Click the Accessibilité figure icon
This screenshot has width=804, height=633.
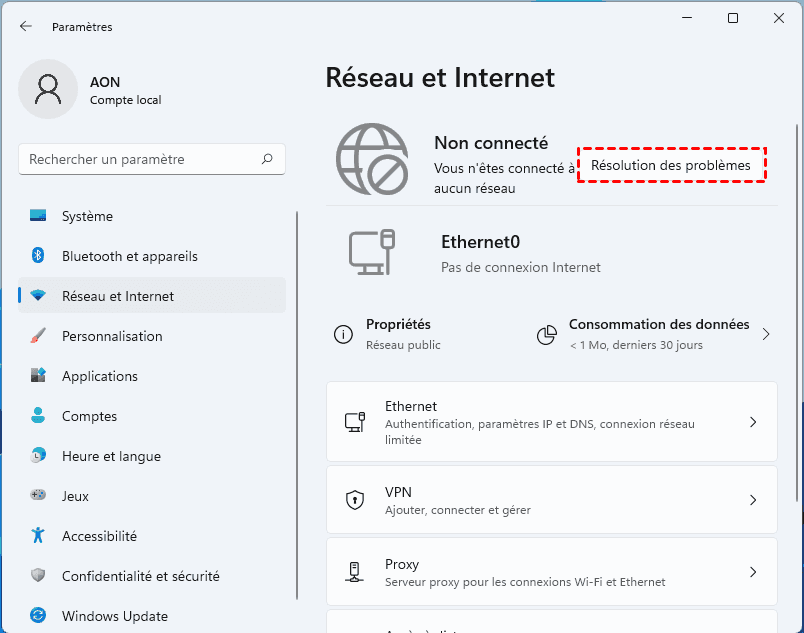point(38,536)
